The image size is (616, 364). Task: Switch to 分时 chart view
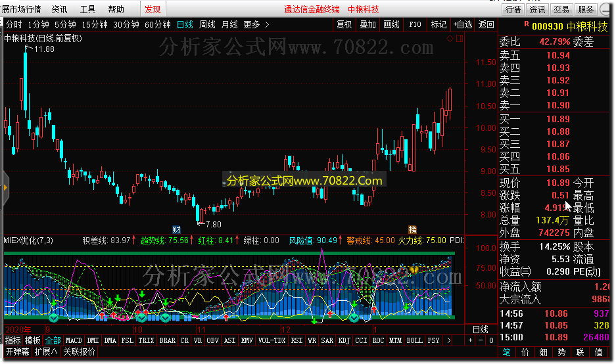click(x=14, y=25)
